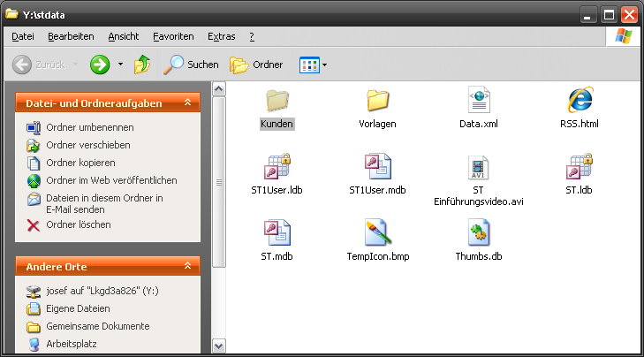This screenshot has width=644, height=357.
Task: Select the RSS.html file icon
Action: coord(580,100)
